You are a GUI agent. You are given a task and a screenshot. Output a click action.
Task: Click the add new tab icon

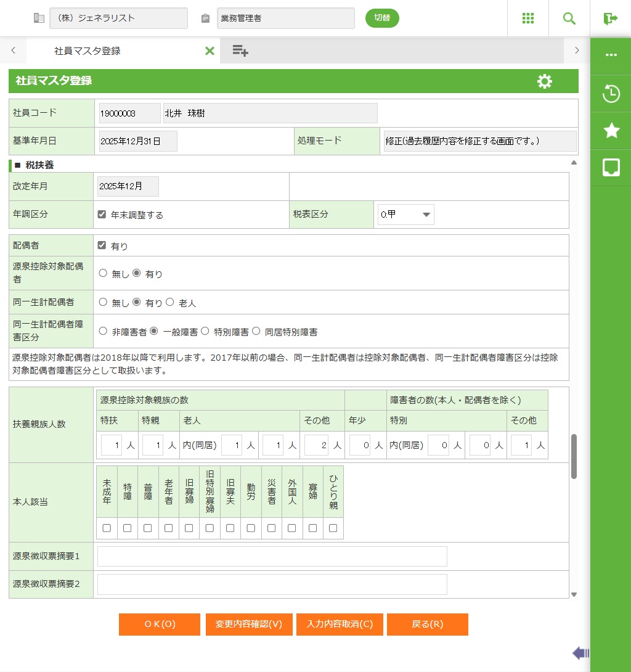(x=240, y=51)
